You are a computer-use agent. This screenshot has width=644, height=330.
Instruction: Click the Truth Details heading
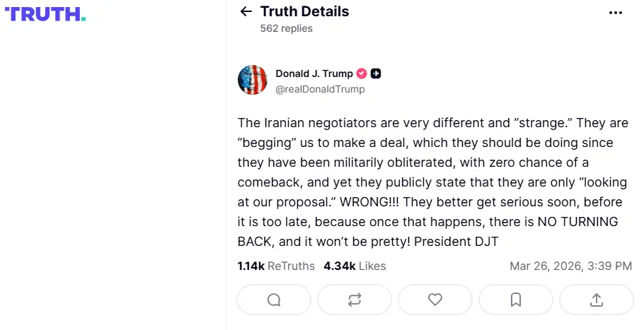coord(304,11)
